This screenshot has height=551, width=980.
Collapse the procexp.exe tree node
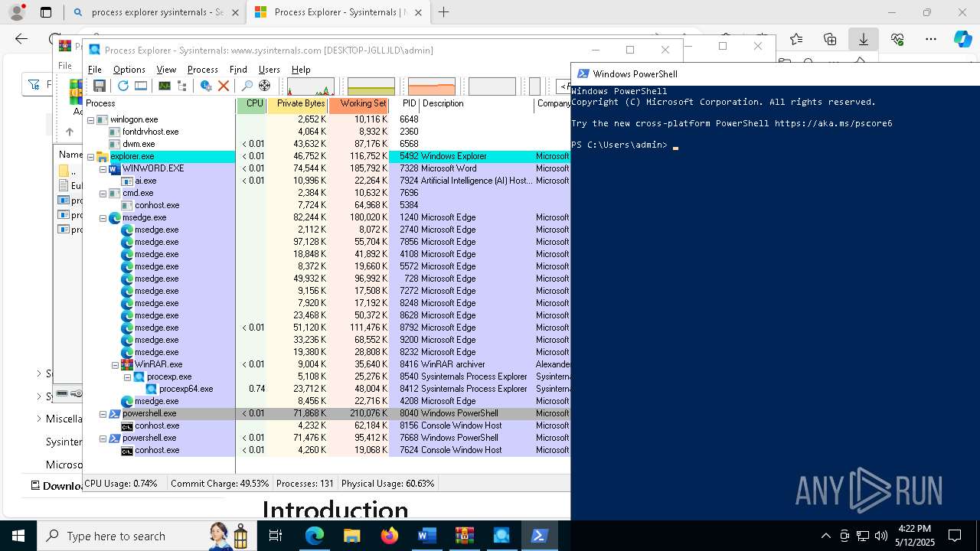click(x=127, y=377)
